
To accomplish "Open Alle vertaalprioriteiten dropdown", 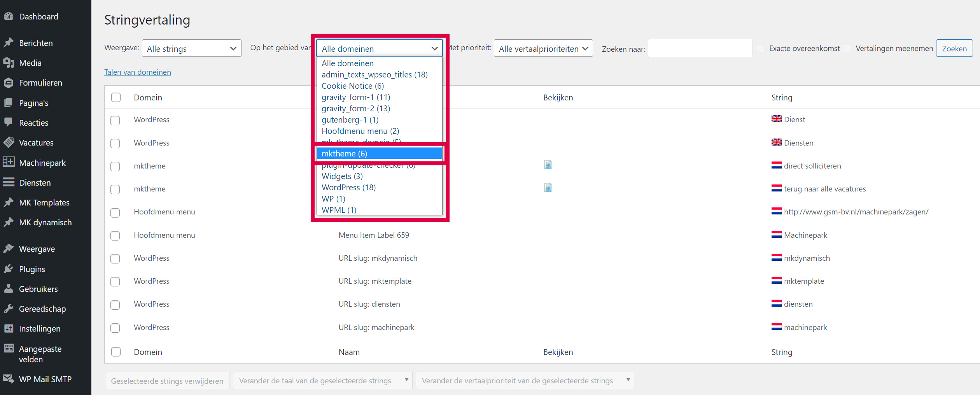I will click(543, 48).
